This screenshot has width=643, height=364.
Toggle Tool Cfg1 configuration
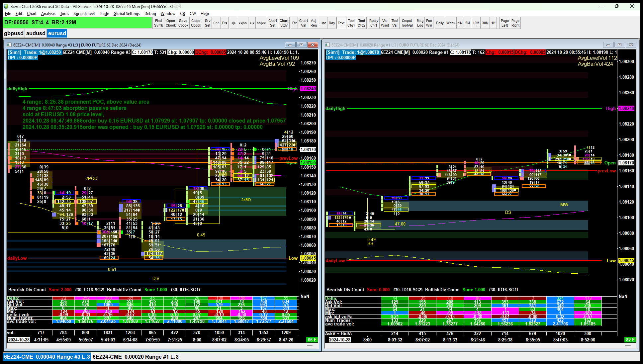351,23
